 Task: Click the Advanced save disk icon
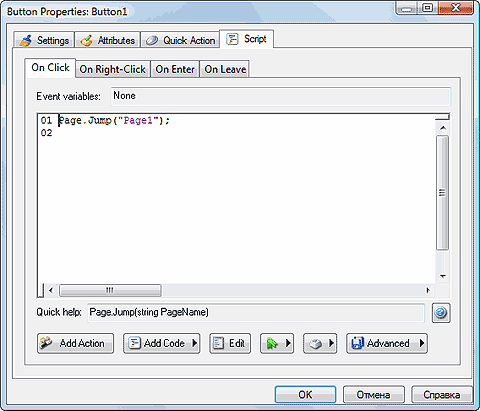[357, 343]
